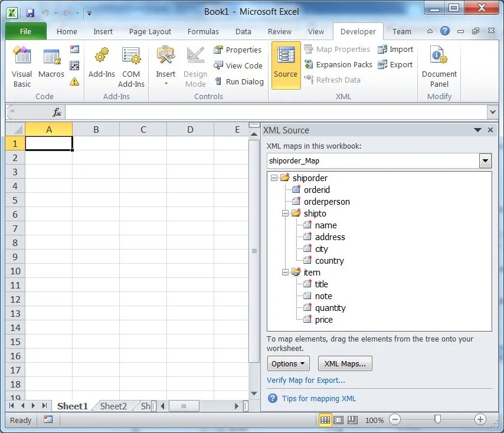504x433 pixels.
Task: Open control Properties
Action: click(238, 50)
